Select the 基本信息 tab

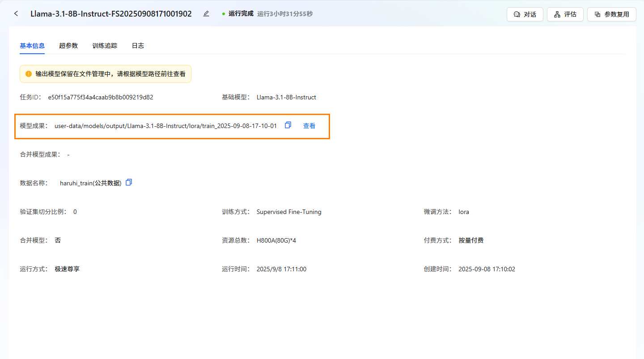(32, 46)
